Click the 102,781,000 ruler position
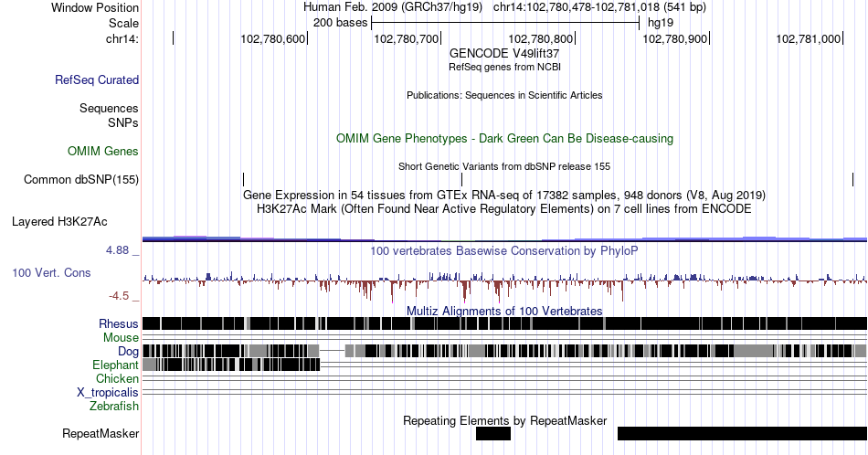The image size is (868, 455). pyautogui.click(x=809, y=38)
